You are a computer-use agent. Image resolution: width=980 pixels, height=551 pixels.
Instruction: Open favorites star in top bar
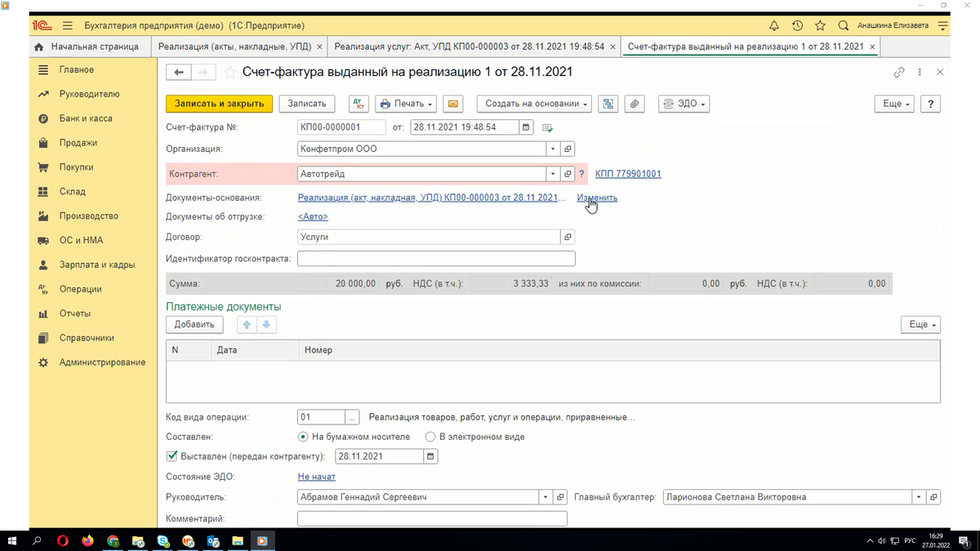pyautogui.click(x=820, y=25)
